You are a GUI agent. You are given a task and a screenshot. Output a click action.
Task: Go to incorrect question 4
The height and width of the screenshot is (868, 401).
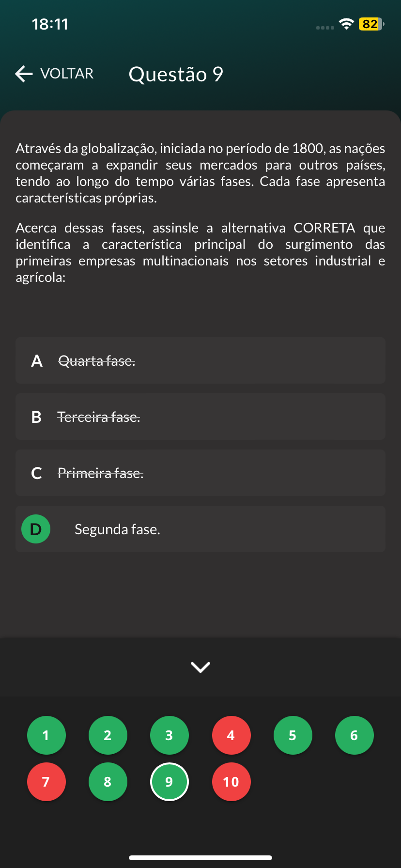[231, 735]
